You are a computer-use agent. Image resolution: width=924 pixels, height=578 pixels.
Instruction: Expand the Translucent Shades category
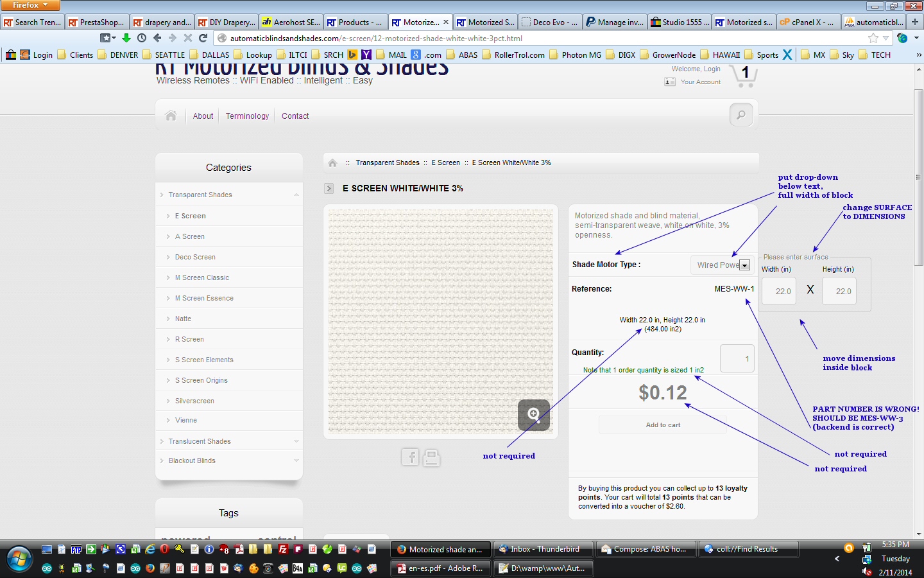coord(296,441)
